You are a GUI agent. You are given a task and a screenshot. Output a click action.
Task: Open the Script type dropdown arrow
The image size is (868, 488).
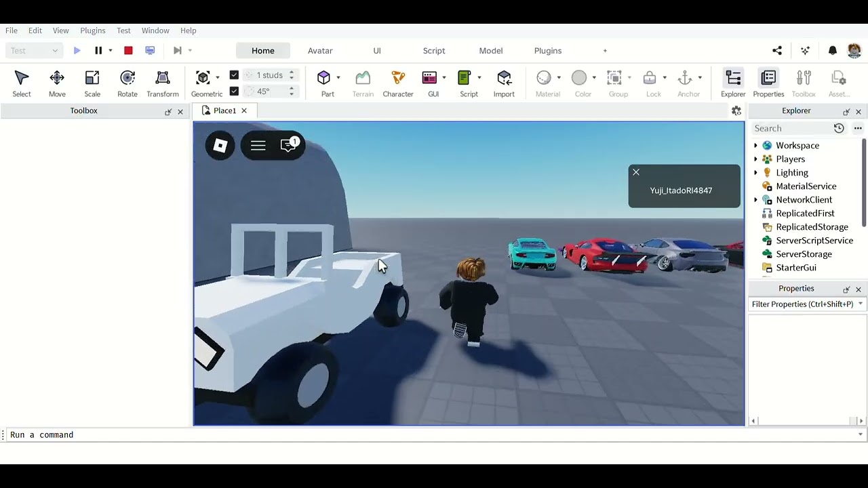(479, 77)
